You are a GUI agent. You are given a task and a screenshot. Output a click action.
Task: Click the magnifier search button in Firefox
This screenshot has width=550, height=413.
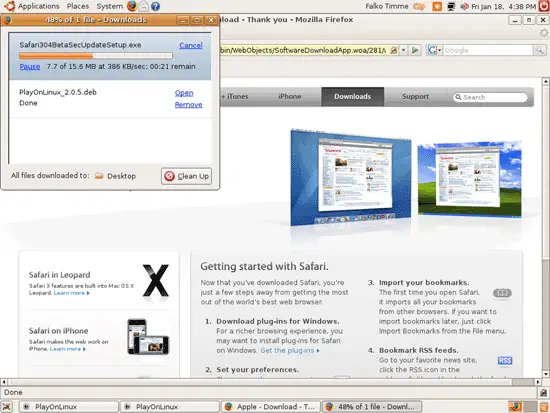[539, 50]
